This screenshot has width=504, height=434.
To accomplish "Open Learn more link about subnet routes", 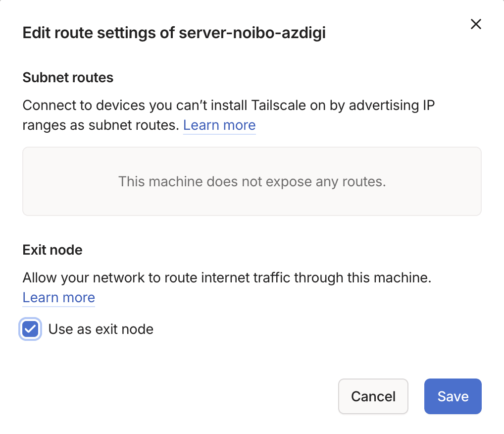I will [x=219, y=125].
